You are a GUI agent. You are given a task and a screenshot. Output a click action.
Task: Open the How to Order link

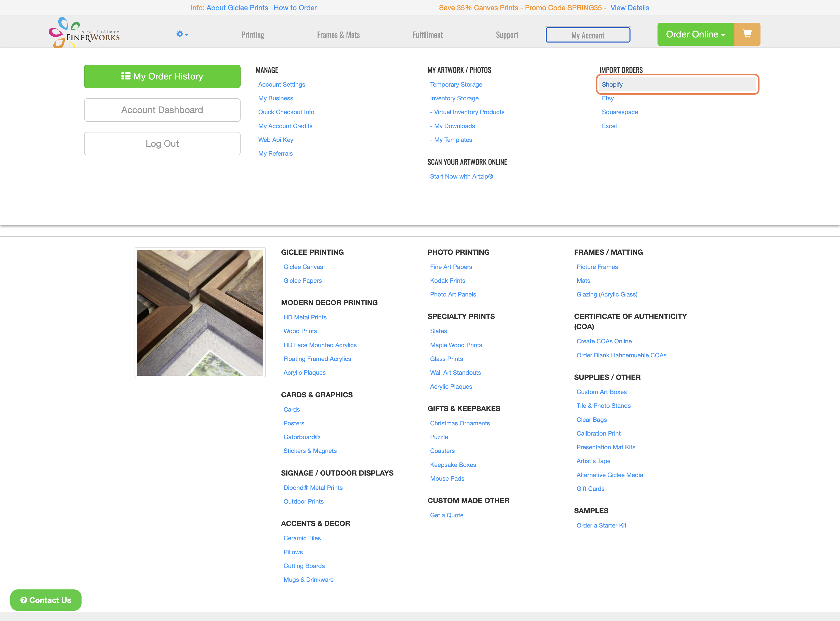(x=295, y=8)
